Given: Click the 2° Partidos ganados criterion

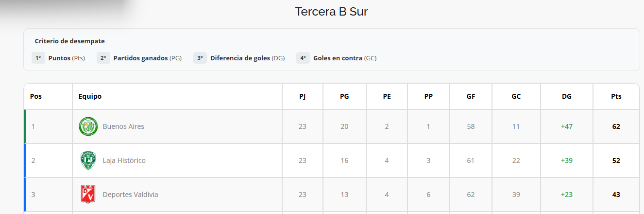Looking at the screenshot, I should (x=139, y=58).
